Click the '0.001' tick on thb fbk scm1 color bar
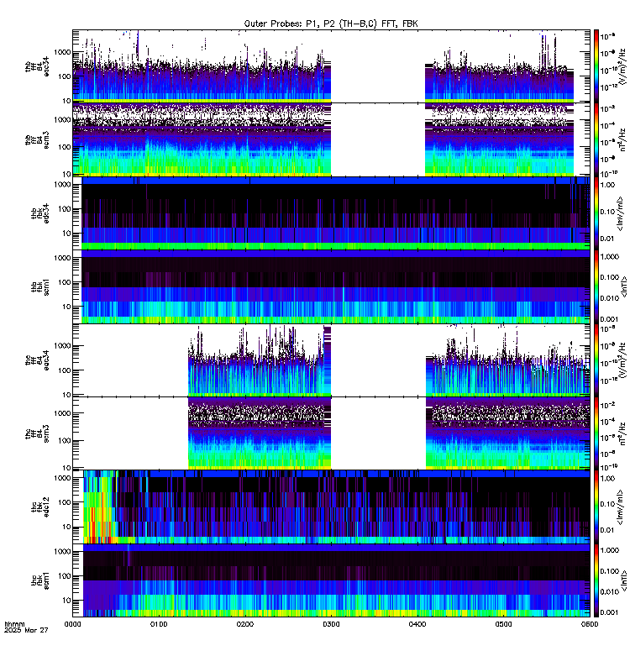630x672 pixels. pyautogui.click(x=610, y=319)
